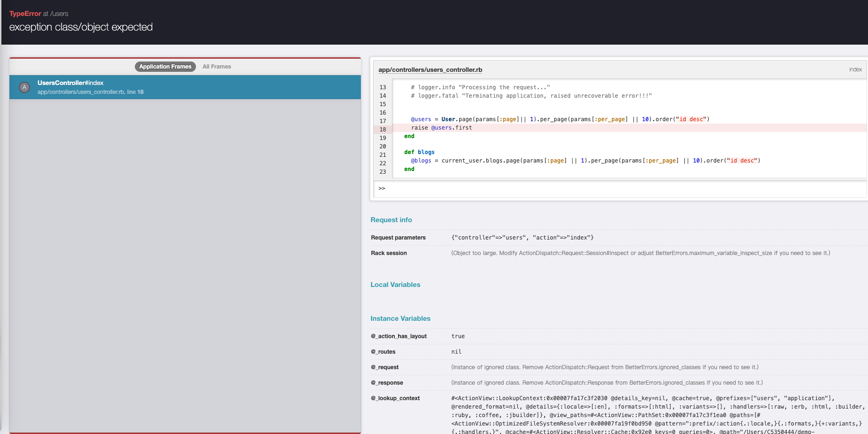This screenshot has height=434, width=868.
Task: Click the Rack session label
Action: (389, 253)
